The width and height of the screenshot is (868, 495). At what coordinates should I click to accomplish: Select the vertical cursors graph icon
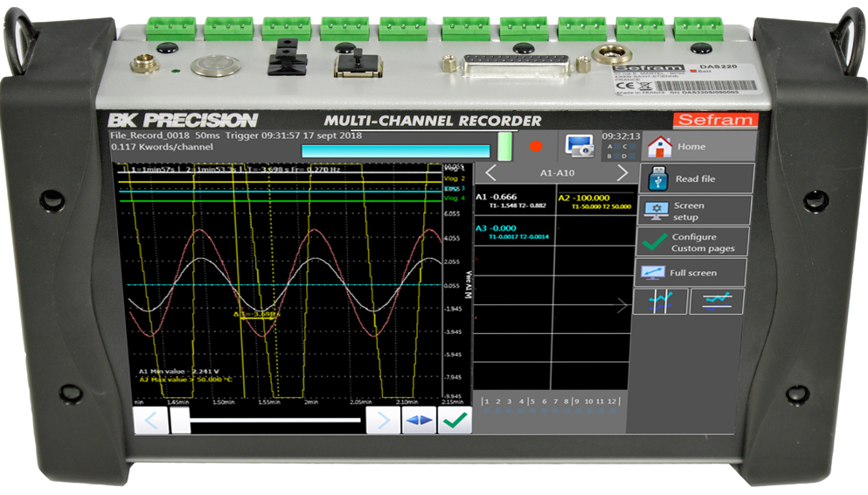[x=661, y=302]
